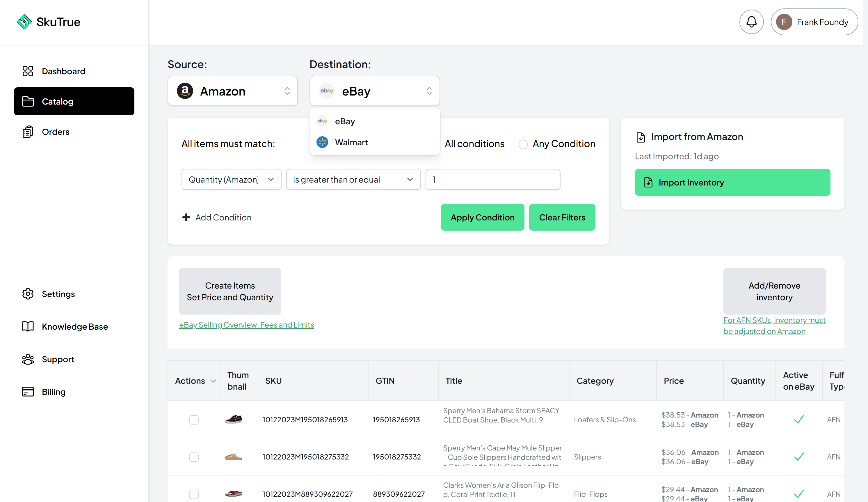Check the Sperry Cape May Mule row checkbox

point(194,457)
